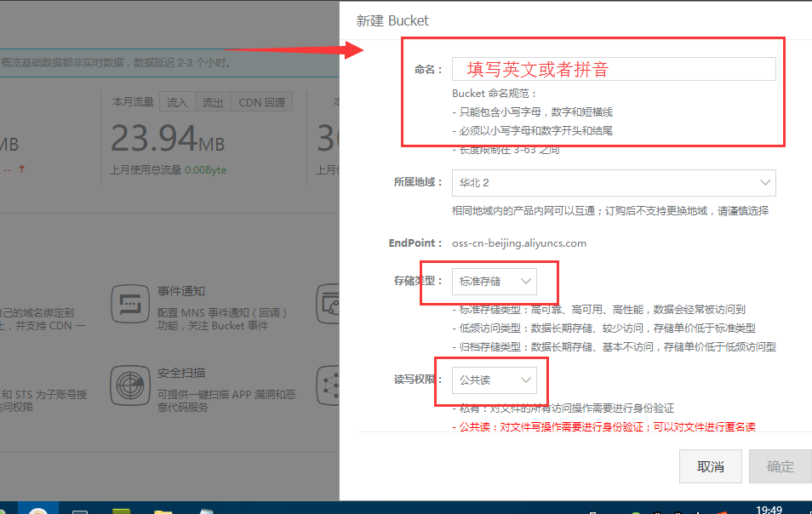Click the 新建 Bucket panel title
This screenshot has height=514, width=812.
tap(392, 20)
